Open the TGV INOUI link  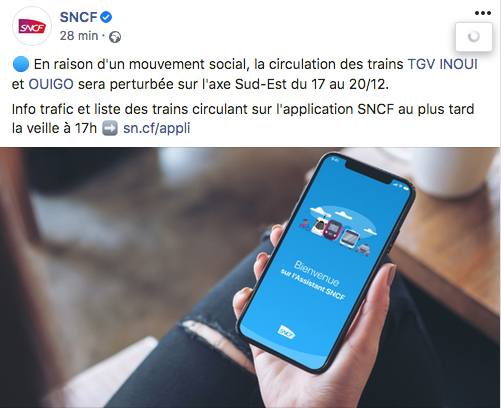(443, 64)
